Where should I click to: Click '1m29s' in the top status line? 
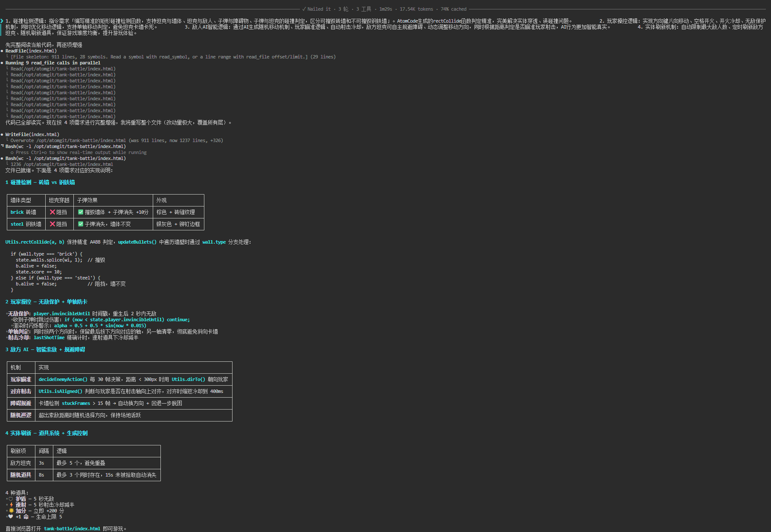[x=386, y=9]
